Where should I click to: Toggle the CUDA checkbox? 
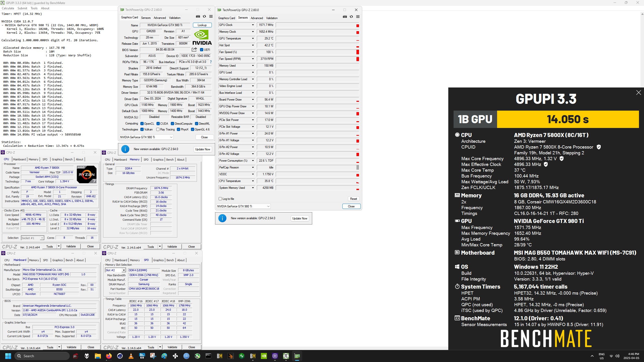[158, 124]
